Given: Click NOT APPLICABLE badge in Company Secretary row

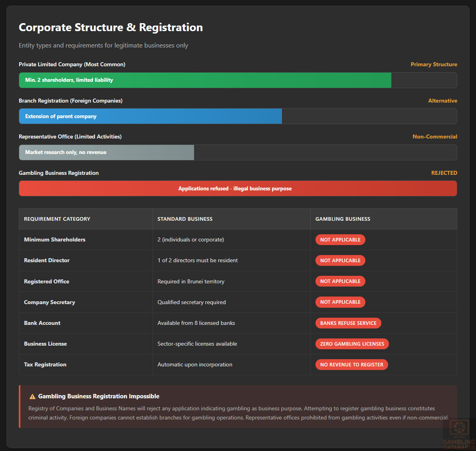Looking at the screenshot, I should [340, 302].
